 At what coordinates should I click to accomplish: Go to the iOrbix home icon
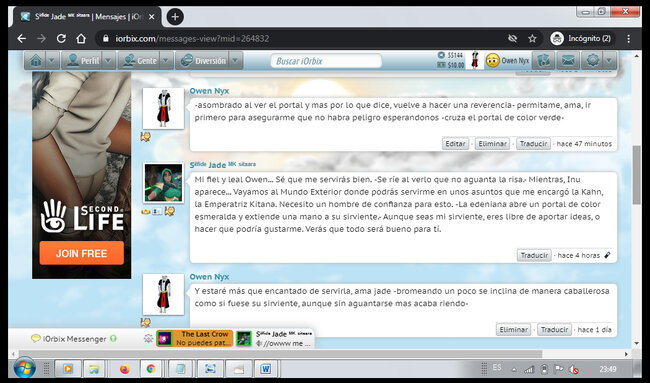coord(36,61)
